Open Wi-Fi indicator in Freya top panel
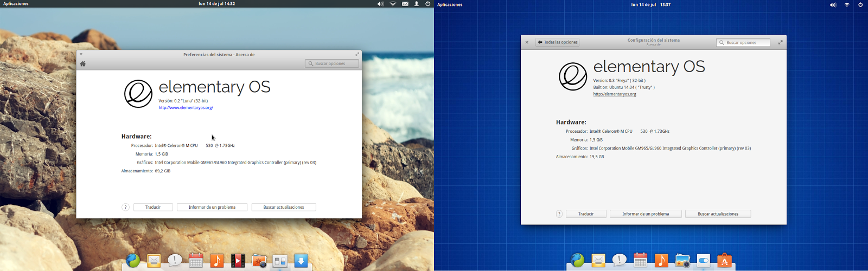The width and height of the screenshot is (868, 271). 847,5
